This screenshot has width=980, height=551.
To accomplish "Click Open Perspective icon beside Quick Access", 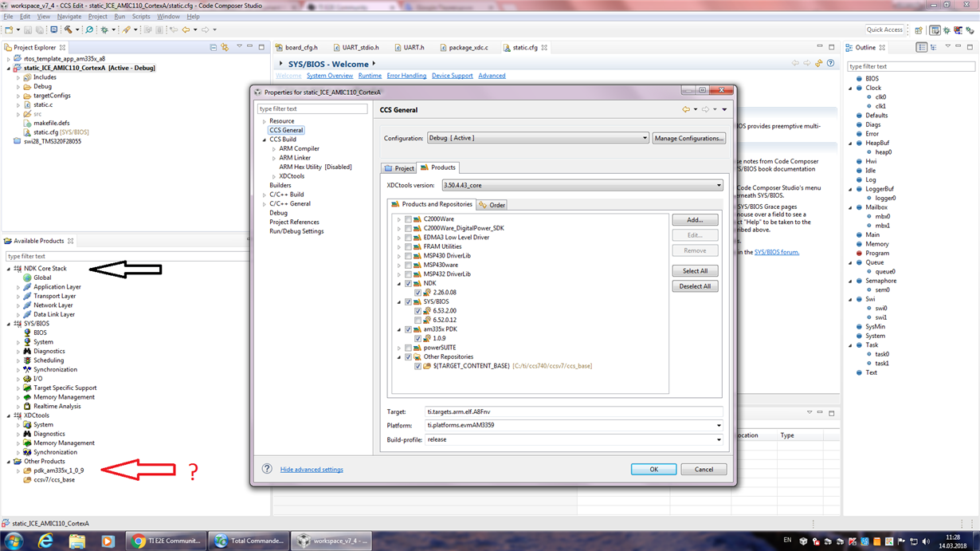I will click(x=919, y=30).
